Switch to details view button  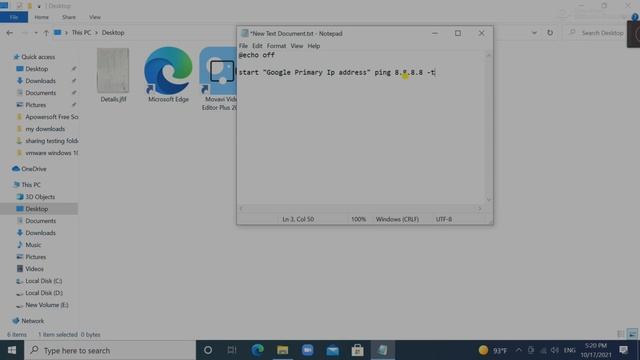(621, 334)
